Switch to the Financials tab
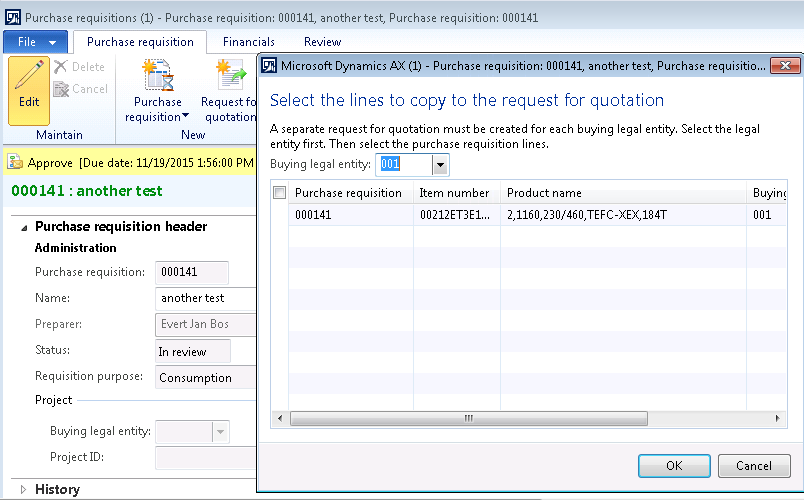Image resolution: width=804 pixels, height=500 pixels. (249, 42)
